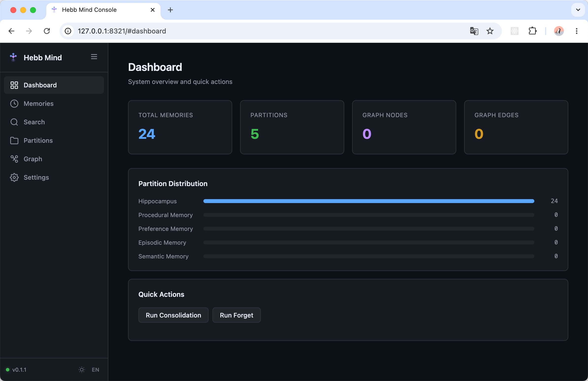Reload the page with the refresh icon
The image size is (588, 381).
(47, 31)
